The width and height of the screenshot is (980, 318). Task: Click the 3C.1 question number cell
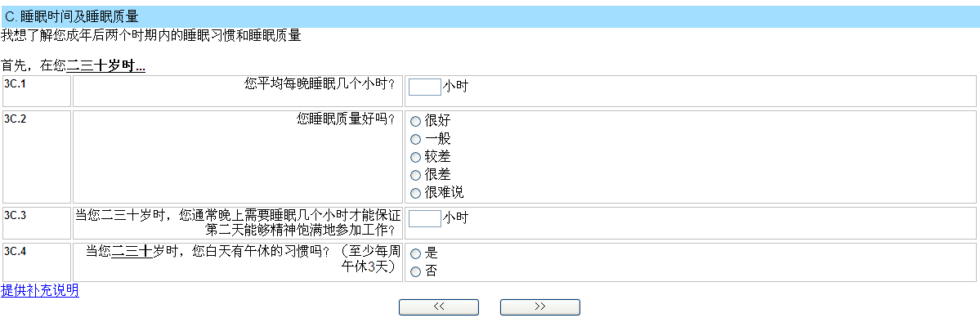tap(37, 92)
